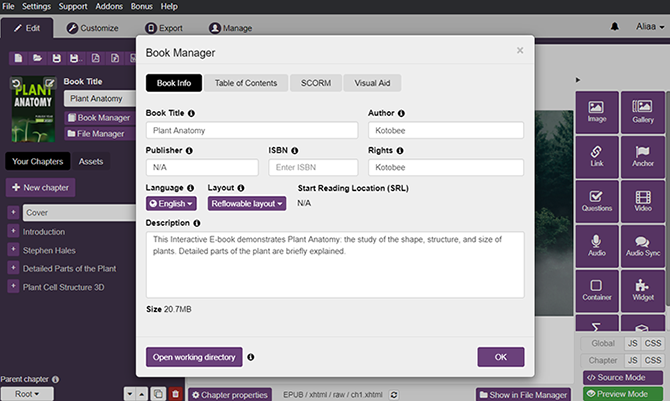Image resolution: width=670 pixels, height=401 pixels.
Task: Choose the Anchor tool
Action: 641,156
